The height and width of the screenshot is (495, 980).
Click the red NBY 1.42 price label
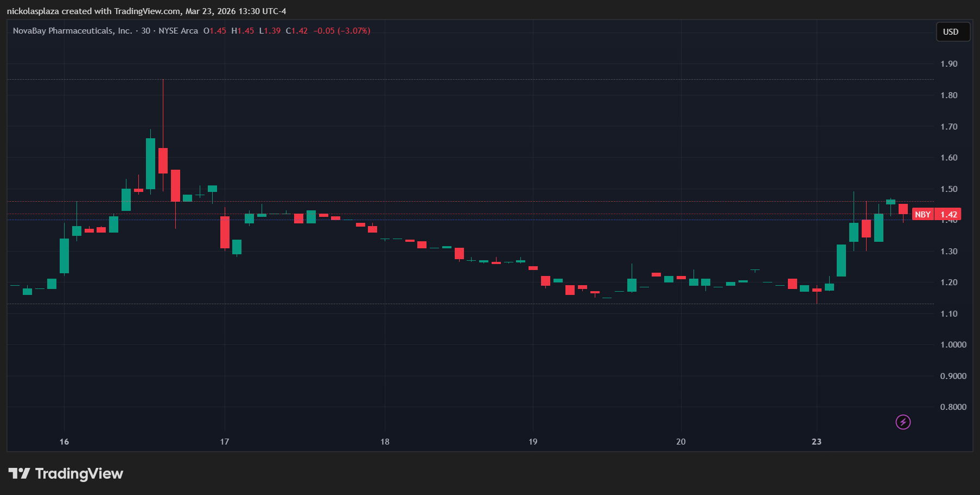click(937, 214)
